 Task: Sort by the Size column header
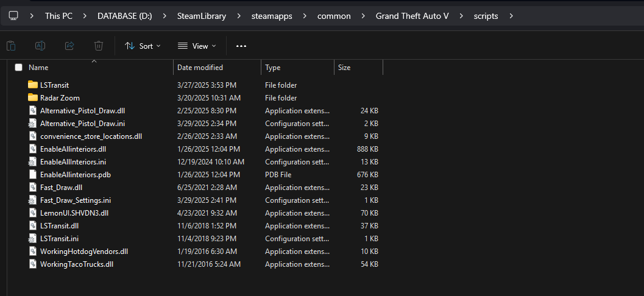click(x=344, y=68)
